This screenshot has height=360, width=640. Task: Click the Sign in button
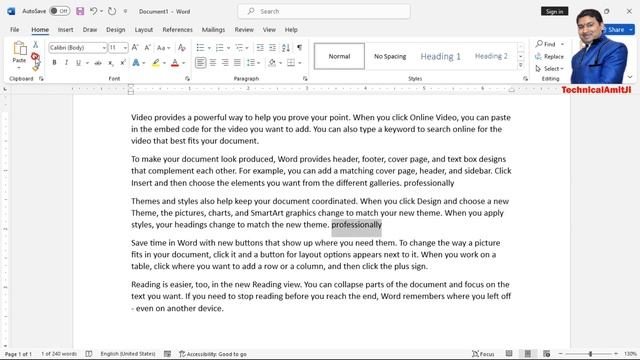(x=554, y=11)
